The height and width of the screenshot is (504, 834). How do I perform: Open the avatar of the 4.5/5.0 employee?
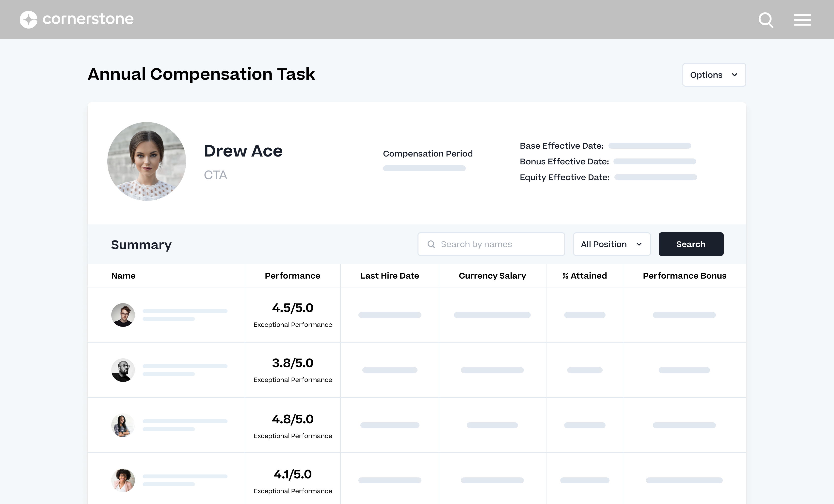123,315
